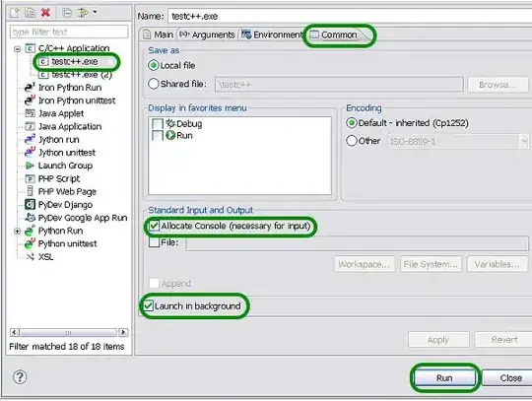The image size is (532, 401).
Task: Click the Variables button
Action: (x=498, y=264)
